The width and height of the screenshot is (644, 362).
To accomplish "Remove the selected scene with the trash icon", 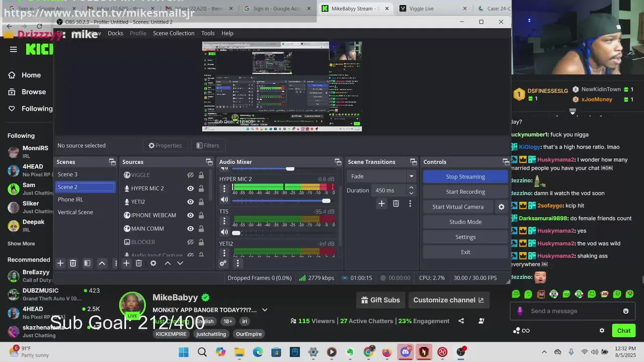I will tap(73, 263).
